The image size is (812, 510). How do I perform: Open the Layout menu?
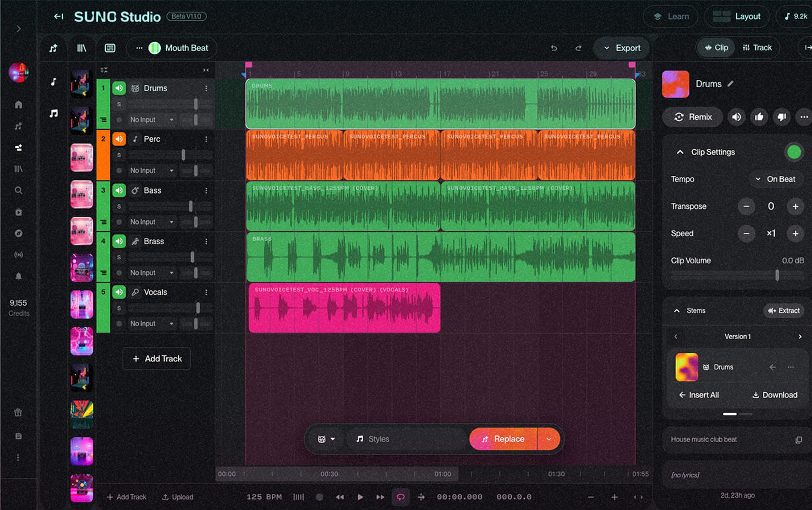(737, 17)
